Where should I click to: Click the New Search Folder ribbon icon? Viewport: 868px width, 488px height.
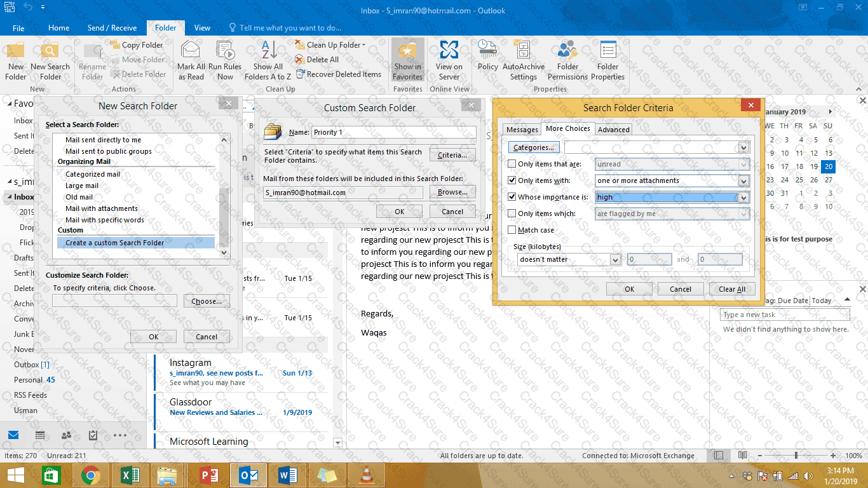(50, 51)
